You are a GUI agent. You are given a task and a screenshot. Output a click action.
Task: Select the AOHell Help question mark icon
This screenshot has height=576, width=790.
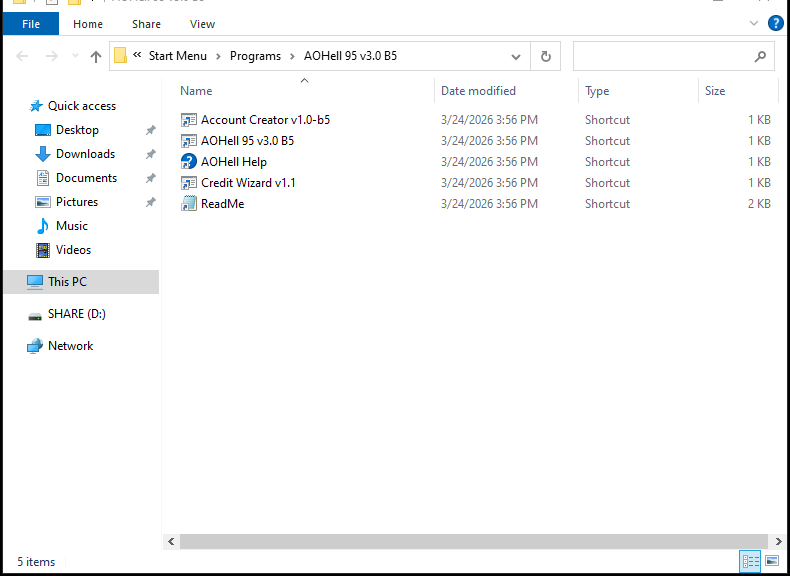tap(188, 162)
